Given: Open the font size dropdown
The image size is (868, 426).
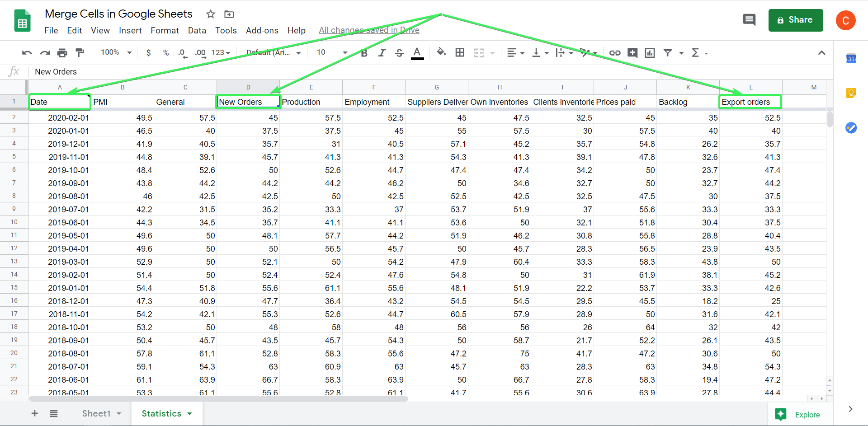Looking at the screenshot, I should [x=330, y=52].
